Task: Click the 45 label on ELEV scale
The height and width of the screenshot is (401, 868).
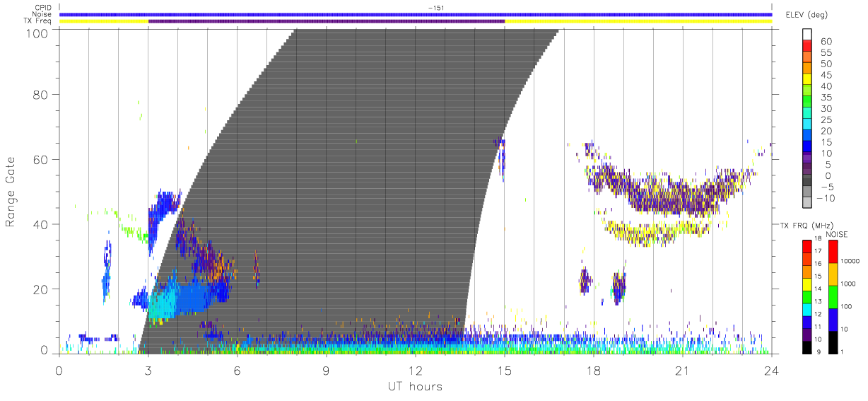Action: pyautogui.click(x=826, y=74)
